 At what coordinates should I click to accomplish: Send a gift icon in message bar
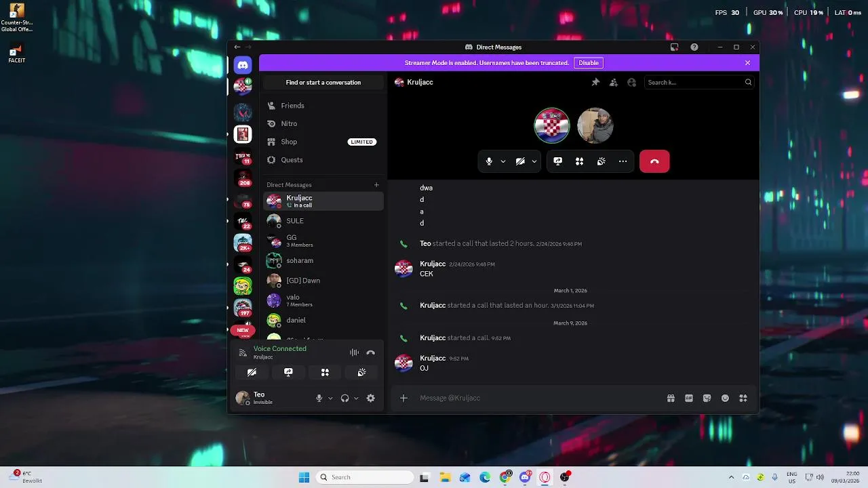click(671, 399)
